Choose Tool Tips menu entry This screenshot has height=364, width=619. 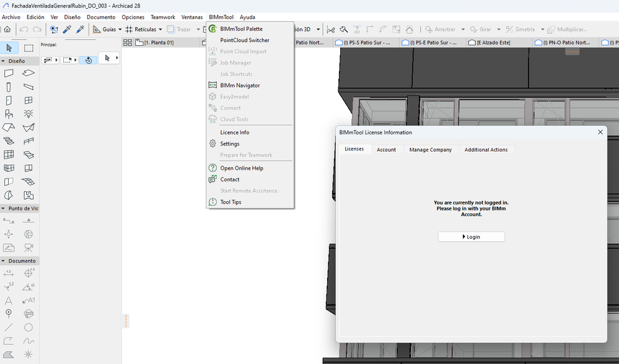pyautogui.click(x=250, y=202)
